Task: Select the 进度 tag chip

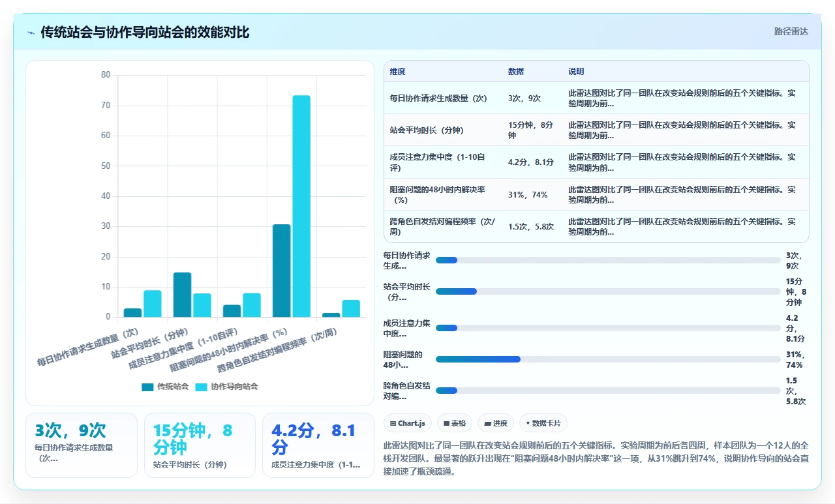Action: [496, 423]
